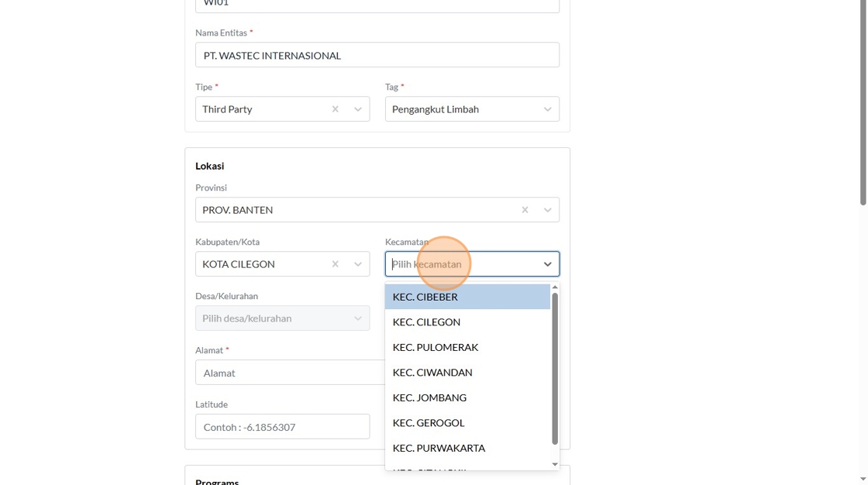Clear the Kabupaten/Kota selection X icon

[x=335, y=264]
